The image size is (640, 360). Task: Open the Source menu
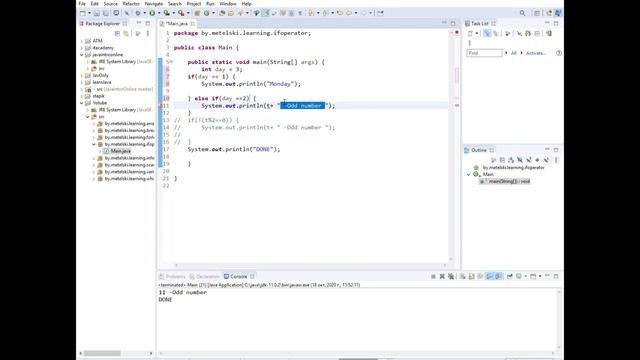(x=110, y=4)
